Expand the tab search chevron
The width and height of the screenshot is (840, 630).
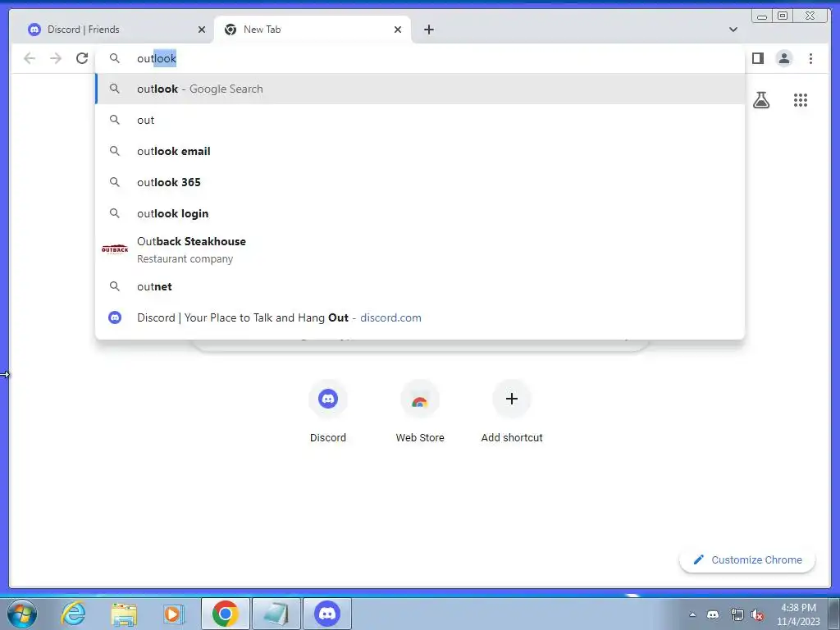733,30
